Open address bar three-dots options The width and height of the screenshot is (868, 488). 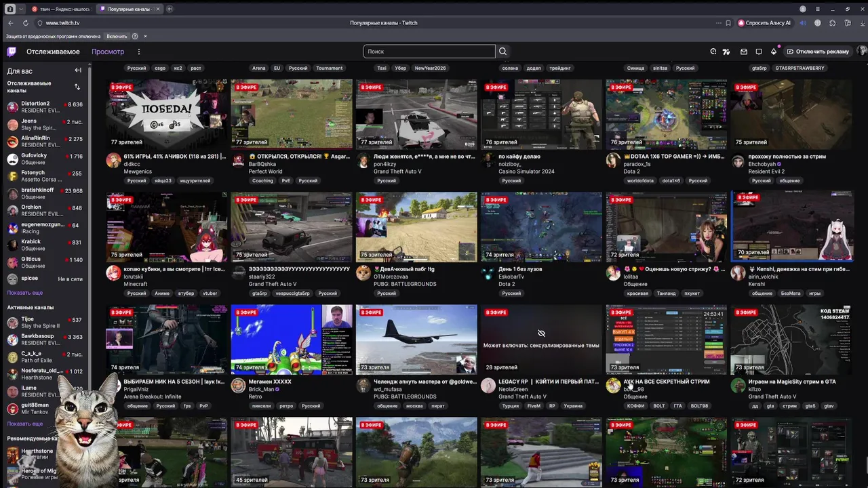pos(718,23)
